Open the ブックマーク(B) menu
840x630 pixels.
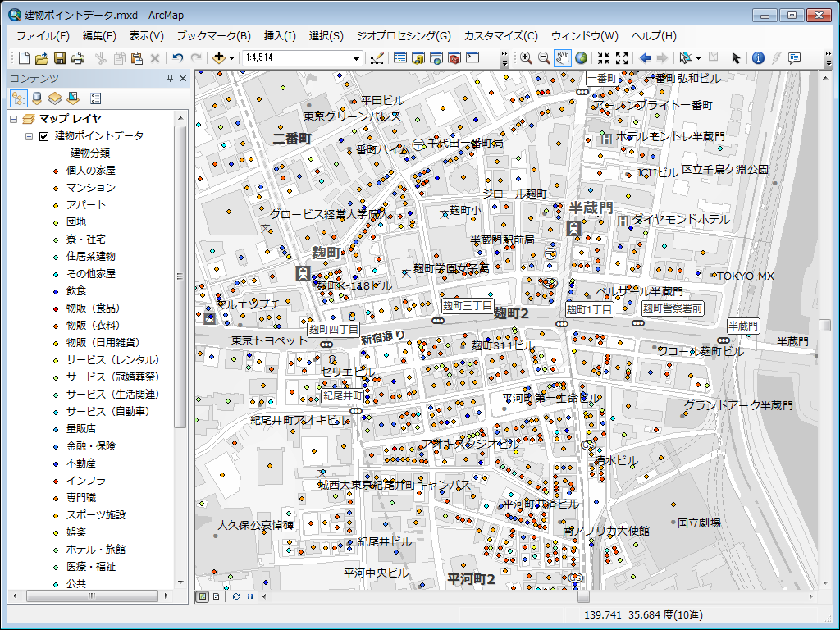[x=214, y=36]
